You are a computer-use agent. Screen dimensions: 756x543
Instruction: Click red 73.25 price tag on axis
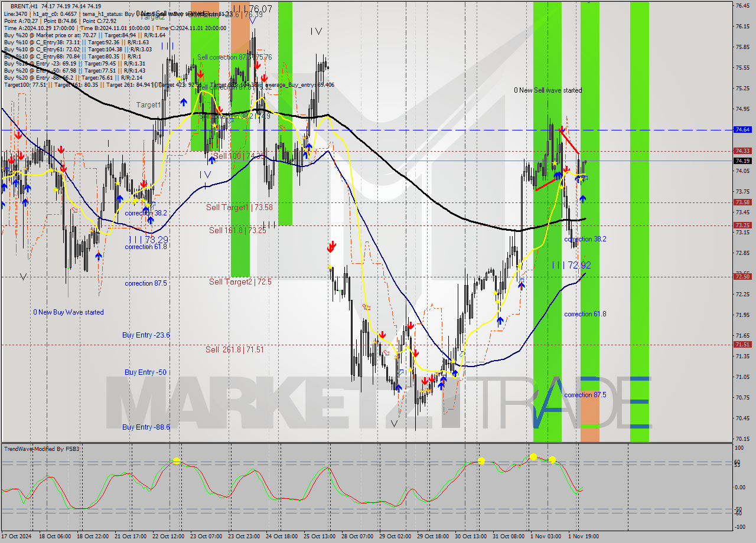[x=742, y=225]
